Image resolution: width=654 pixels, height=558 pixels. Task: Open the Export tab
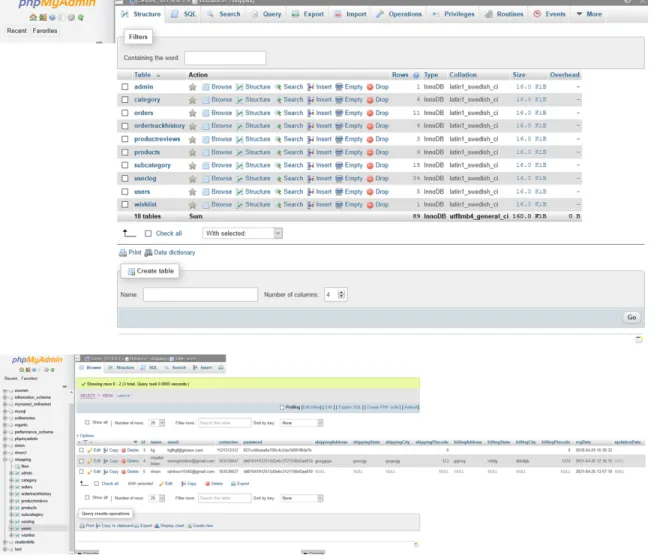point(308,14)
